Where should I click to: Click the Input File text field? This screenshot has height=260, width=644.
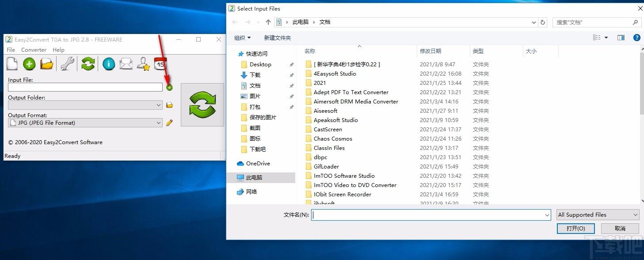[85, 88]
